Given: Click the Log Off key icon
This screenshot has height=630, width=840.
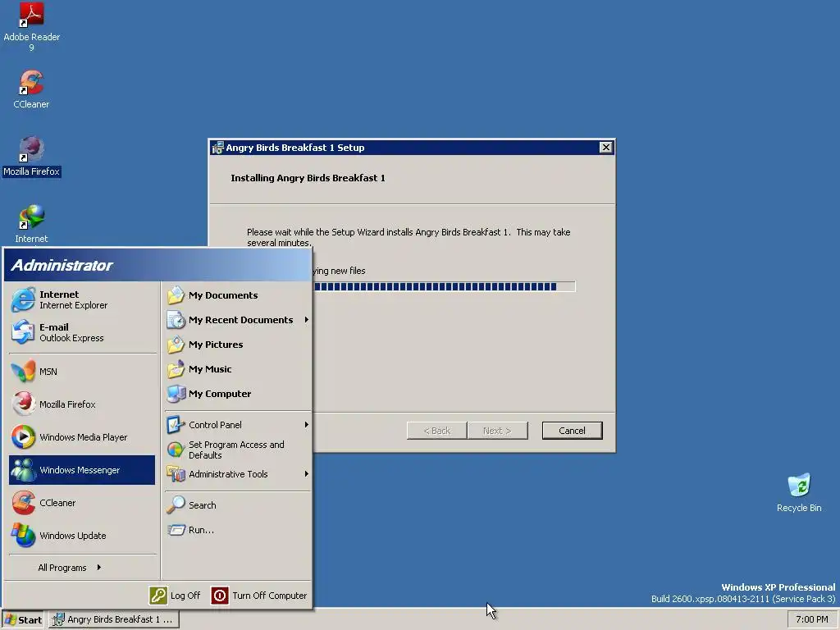Looking at the screenshot, I should pyautogui.click(x=158, y=596).
